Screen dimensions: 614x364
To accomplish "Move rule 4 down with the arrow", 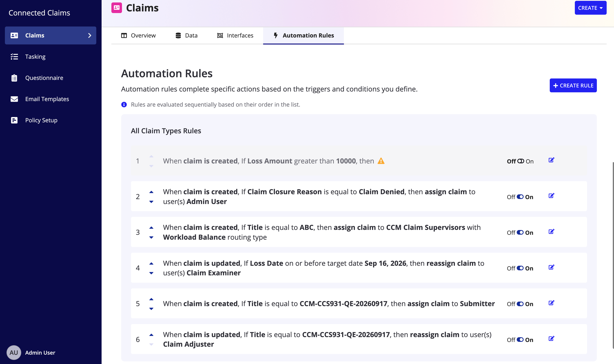I will pyautogui.click(x=151, y=273).
